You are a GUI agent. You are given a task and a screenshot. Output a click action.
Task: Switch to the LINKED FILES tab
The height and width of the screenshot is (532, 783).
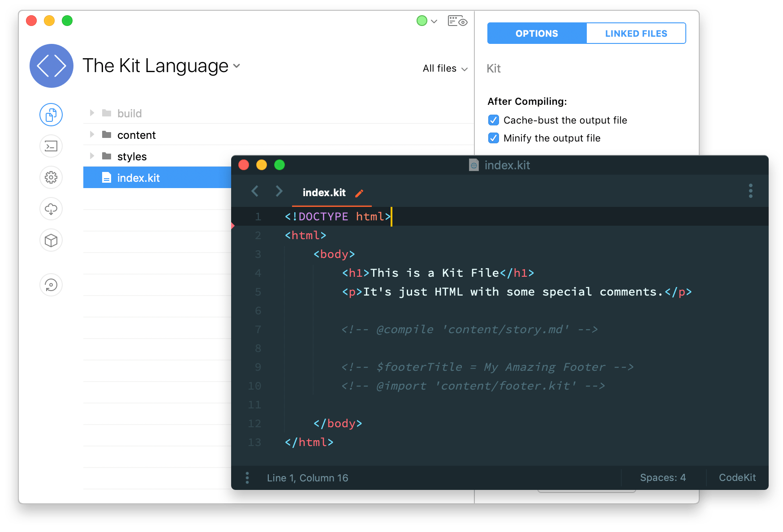tap(636, 33)
